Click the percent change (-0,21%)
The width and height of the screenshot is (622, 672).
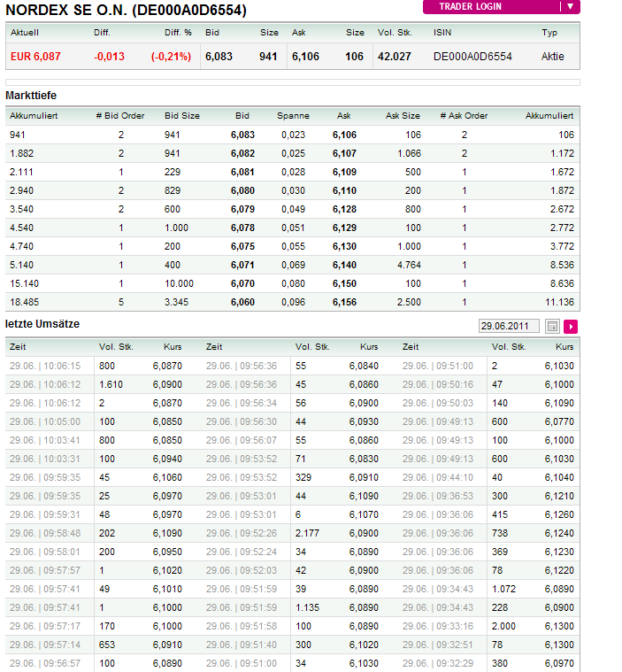coord(171,57)
